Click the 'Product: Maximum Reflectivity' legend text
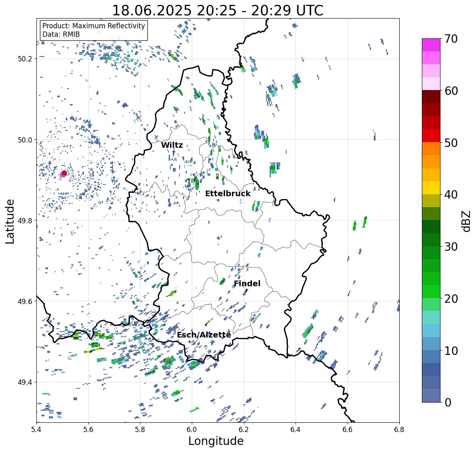Viewport: 476px width, 451px height. click(94, 26)
